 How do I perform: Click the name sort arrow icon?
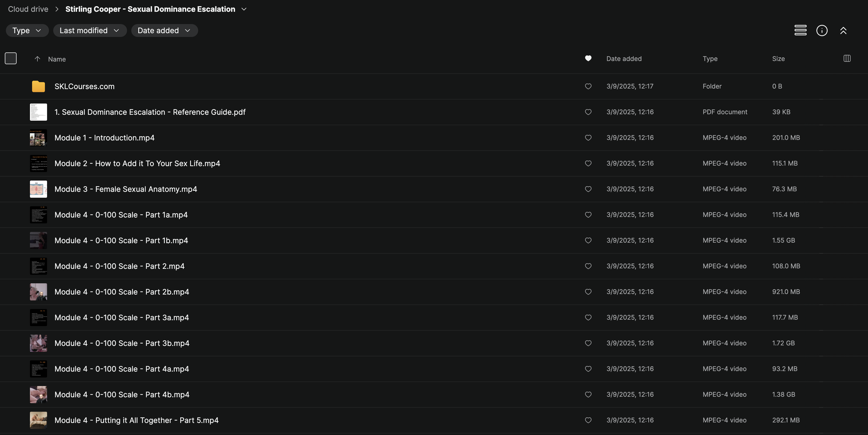[x=37, y=59]
